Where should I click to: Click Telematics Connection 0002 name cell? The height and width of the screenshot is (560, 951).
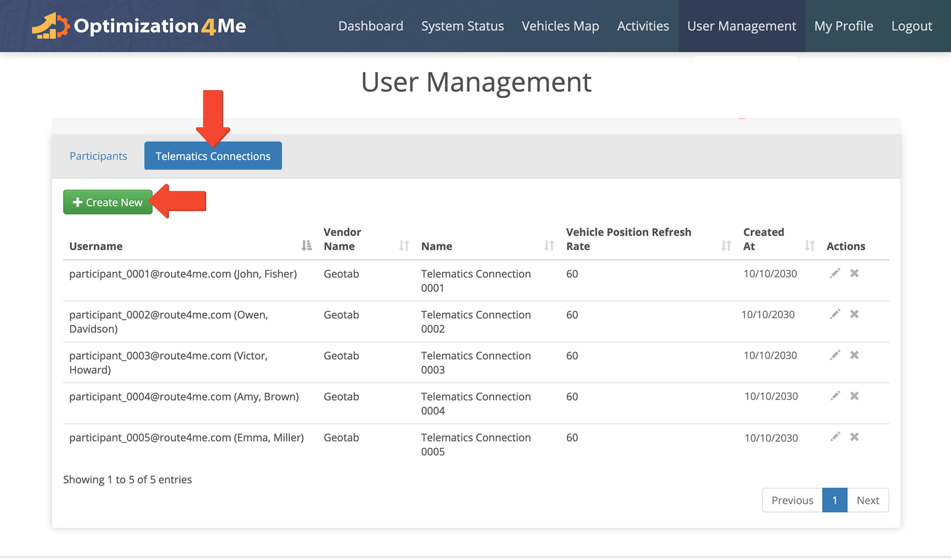click(x=476, y=322)
